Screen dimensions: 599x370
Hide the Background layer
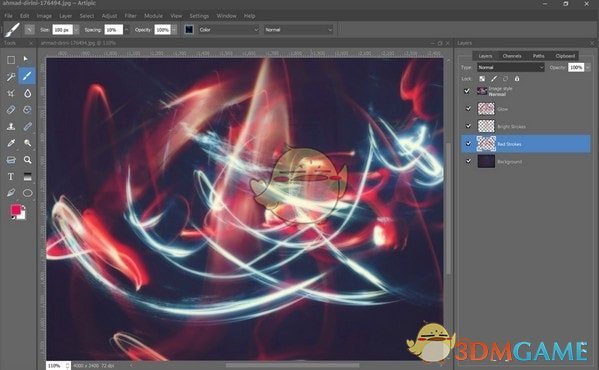click(468, 161)
